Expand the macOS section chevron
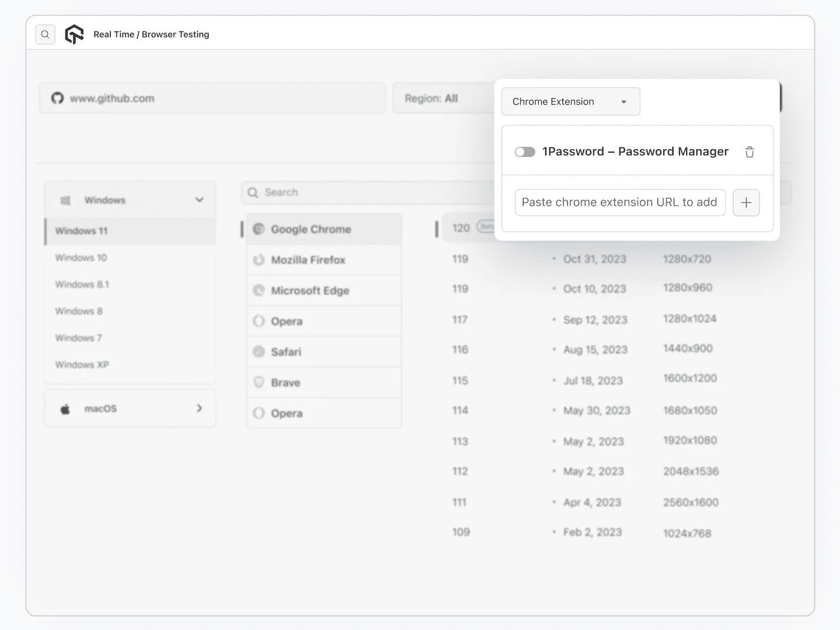Image resolution: width=840 pixels, height=630 pixels. click(199, 408)
